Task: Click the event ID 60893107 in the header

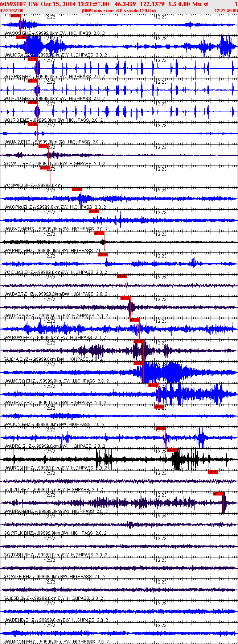Action: [13, 4]
